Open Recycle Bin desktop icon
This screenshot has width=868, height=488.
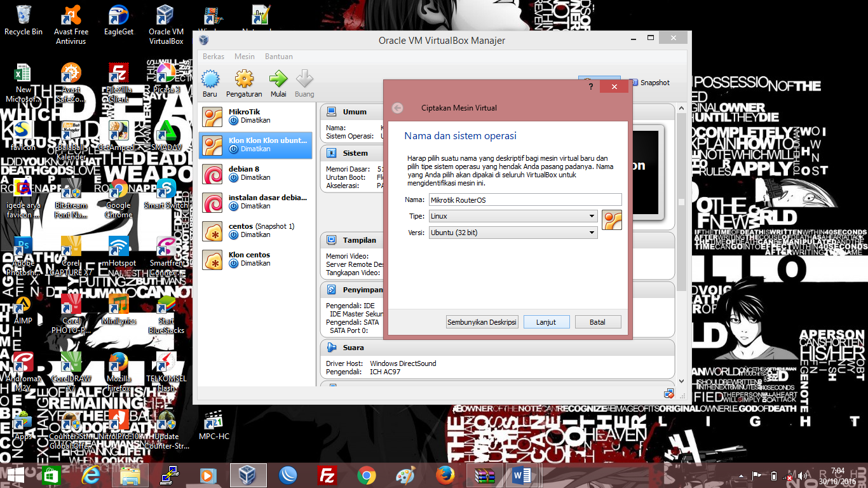tap(24, 20)
